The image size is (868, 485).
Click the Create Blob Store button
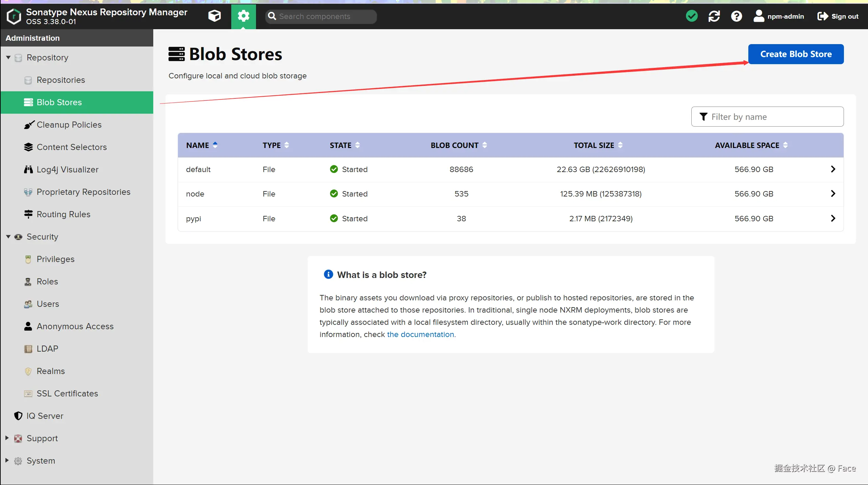tap(796, 54)
